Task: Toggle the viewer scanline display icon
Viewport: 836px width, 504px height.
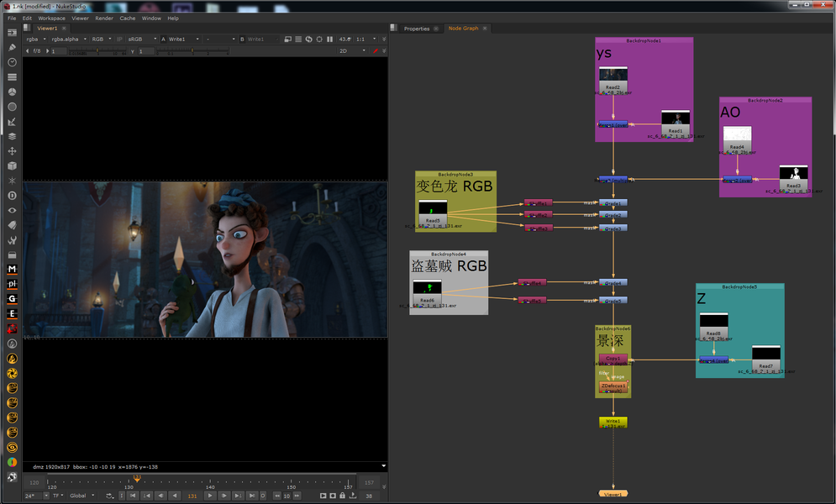Action: 298,39
